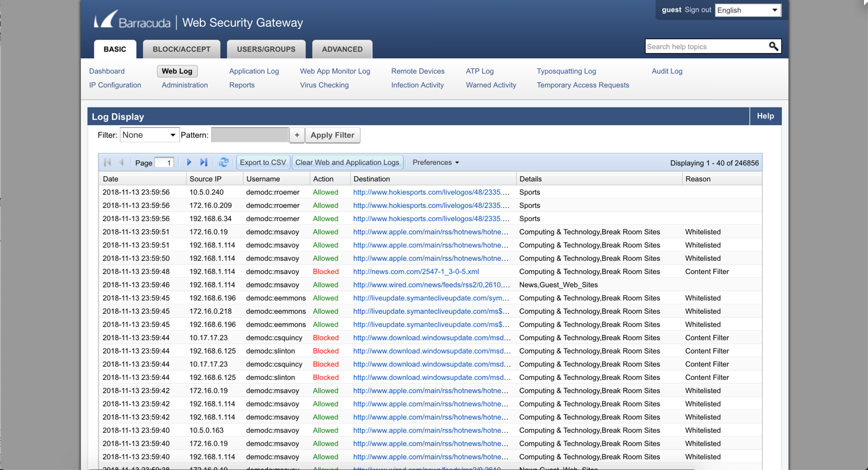Sort by the Source IP column header
The height and width of the screenshot is (470, 868).
click(x=206, y=179)
